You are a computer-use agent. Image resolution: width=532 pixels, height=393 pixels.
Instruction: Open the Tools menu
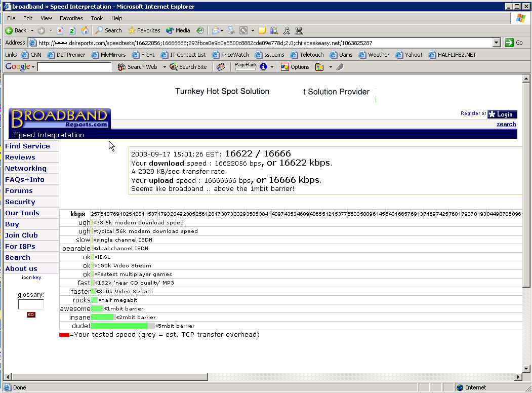click(x=97, y=18)
